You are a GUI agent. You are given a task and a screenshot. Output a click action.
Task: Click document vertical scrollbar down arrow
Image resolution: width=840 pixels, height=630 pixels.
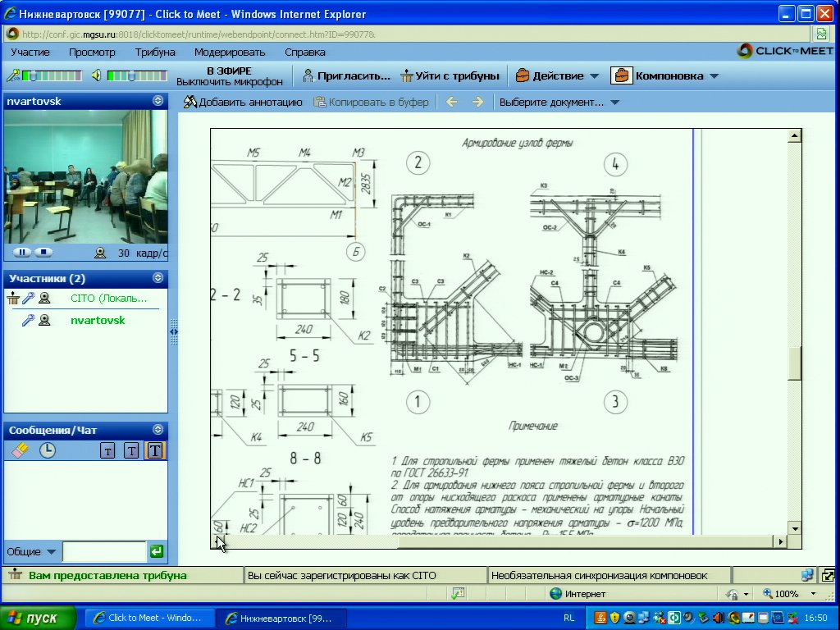pos(795,529)
